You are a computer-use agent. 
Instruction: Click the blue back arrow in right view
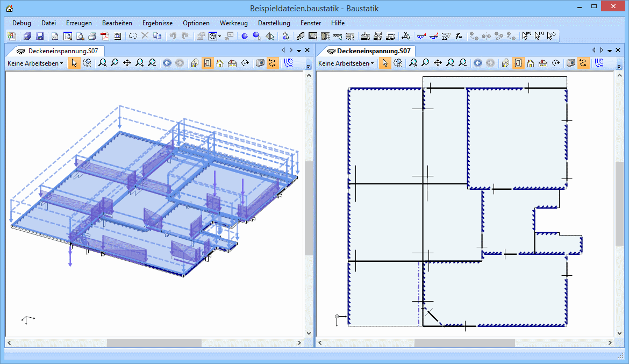click(477, 63)
